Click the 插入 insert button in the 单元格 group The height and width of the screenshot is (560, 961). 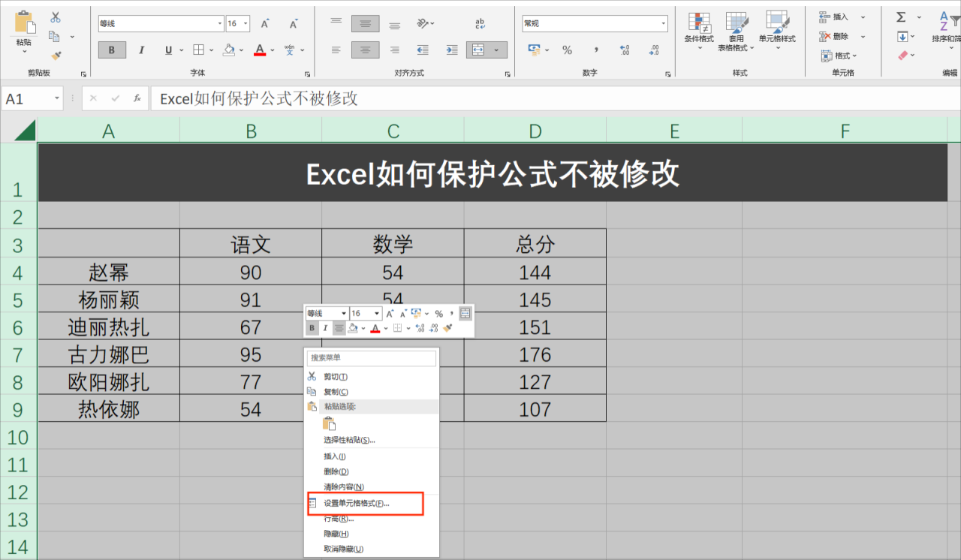pos(833,17)
